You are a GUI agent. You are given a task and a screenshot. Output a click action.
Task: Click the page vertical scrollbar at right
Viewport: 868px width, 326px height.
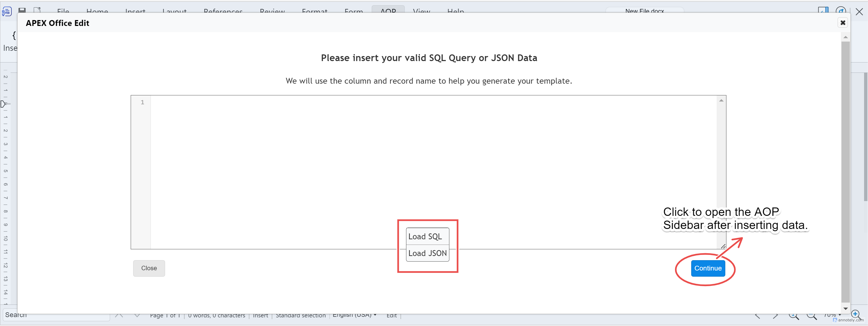click(865, 137)
